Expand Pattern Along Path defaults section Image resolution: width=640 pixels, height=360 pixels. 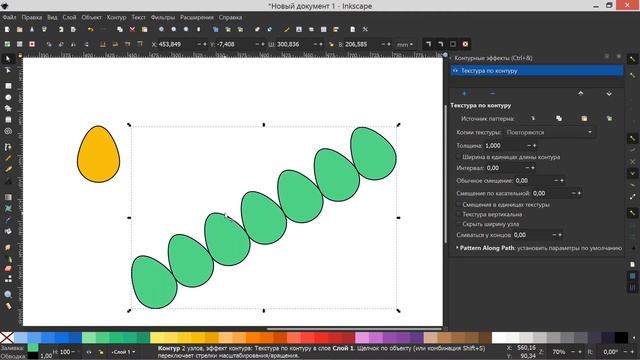457,248
